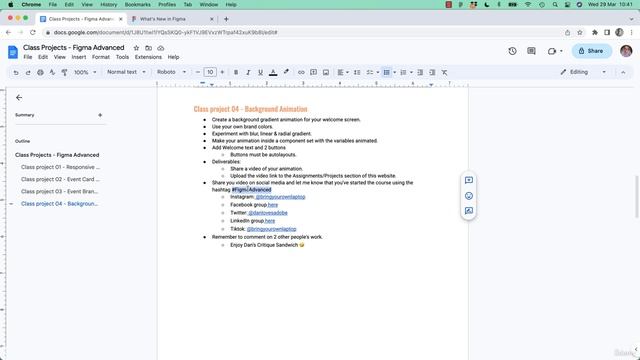Image resolution: width=640 pixels, height=360 pixels.
Task: Open the Editing mode dropdown
Action: 583,72
